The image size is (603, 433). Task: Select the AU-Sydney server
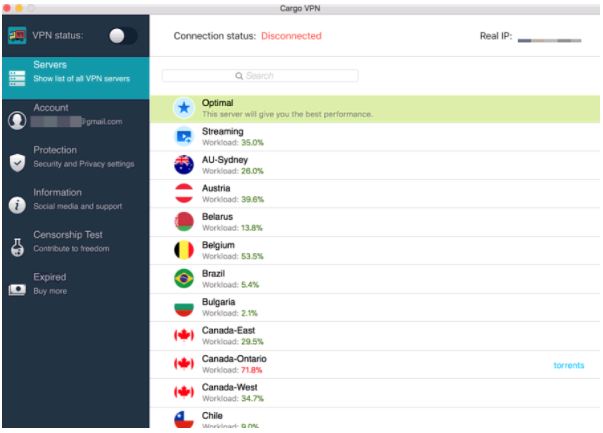(375, 165)
